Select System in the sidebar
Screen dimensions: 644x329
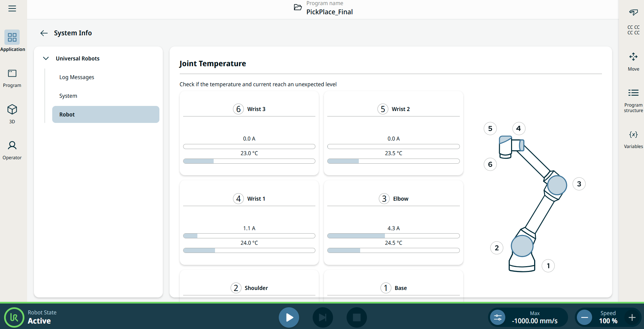(x=68, y=96)
